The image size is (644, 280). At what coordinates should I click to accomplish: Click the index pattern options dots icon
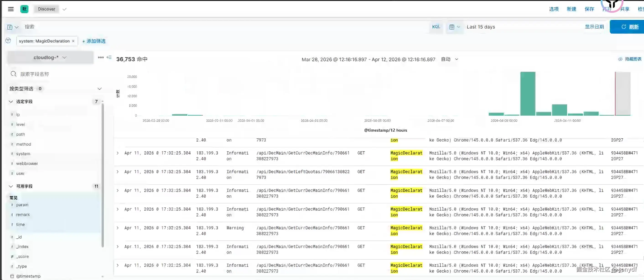click(x=101, y=57)
